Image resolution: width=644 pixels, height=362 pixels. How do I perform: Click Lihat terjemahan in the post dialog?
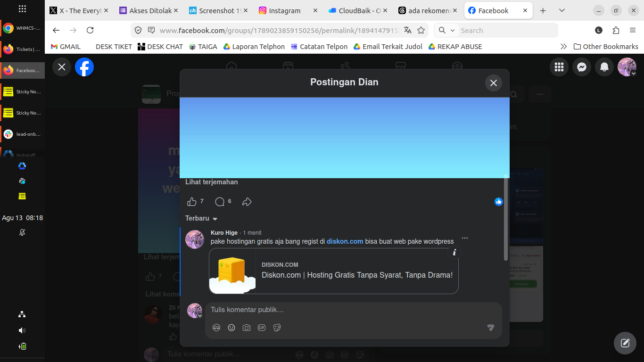212,182
